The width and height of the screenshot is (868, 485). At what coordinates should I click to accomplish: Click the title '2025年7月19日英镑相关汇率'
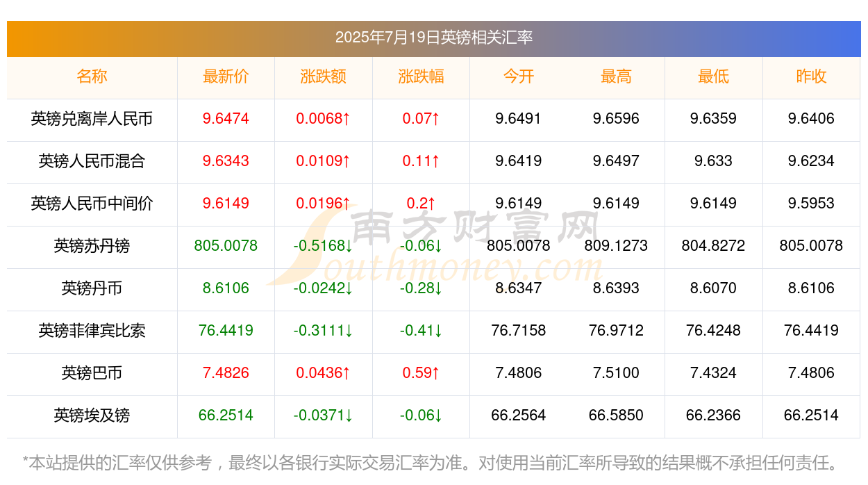point(434,38)
